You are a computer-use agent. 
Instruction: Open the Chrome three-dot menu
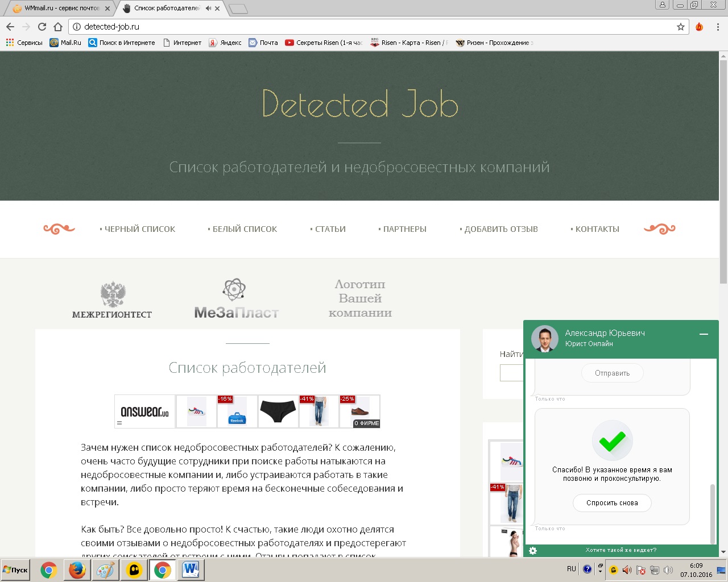[718, 27]
